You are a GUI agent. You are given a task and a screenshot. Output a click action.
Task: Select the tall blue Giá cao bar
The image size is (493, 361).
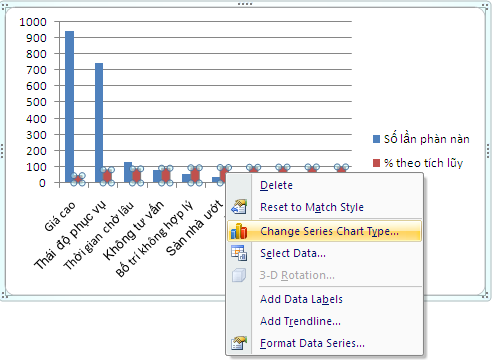click(x=69, y=107)
